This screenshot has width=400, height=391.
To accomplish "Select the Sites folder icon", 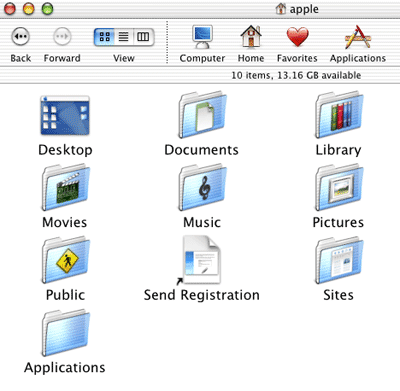I will [x=339, y=260].
